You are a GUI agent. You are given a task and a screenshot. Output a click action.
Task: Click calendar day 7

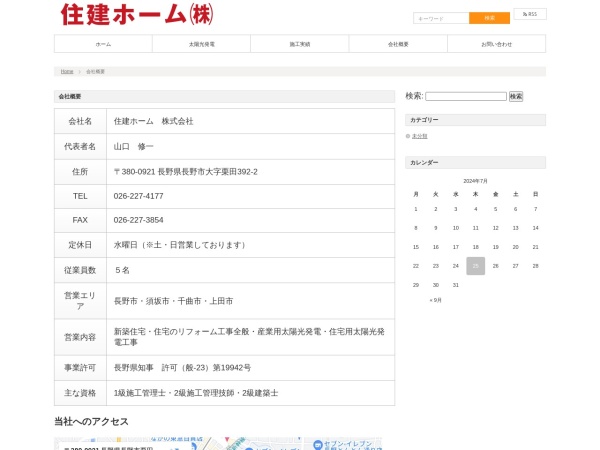535,209
